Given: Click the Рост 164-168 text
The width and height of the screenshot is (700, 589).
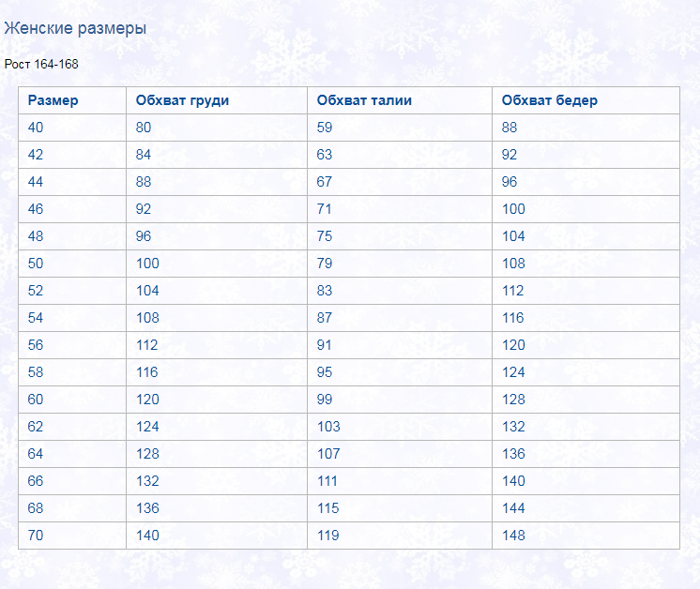Looking at the screenshot, I should click(x=41, y=65).
